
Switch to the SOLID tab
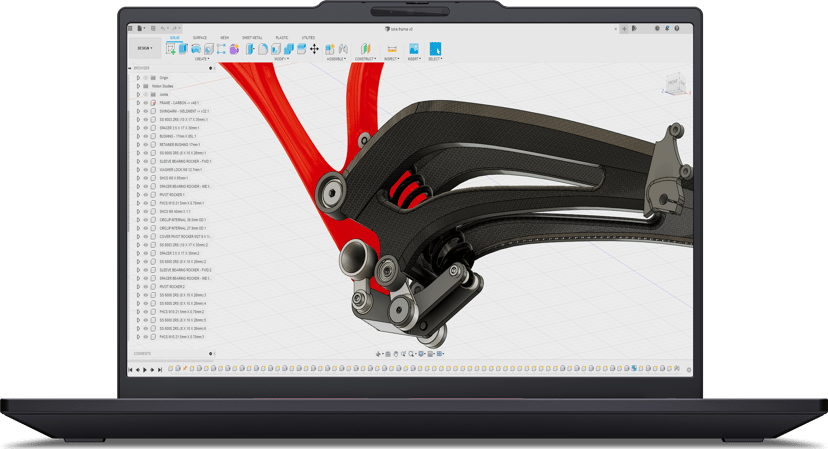[x=174, y=38]
